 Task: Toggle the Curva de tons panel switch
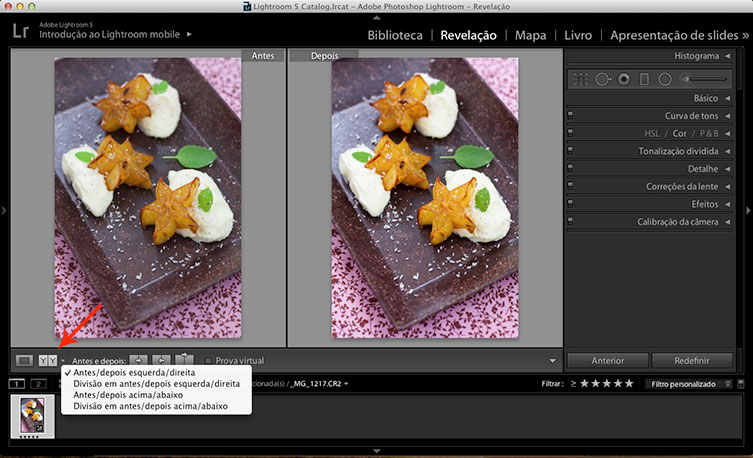pyautogui.click(x=570, y=116)
